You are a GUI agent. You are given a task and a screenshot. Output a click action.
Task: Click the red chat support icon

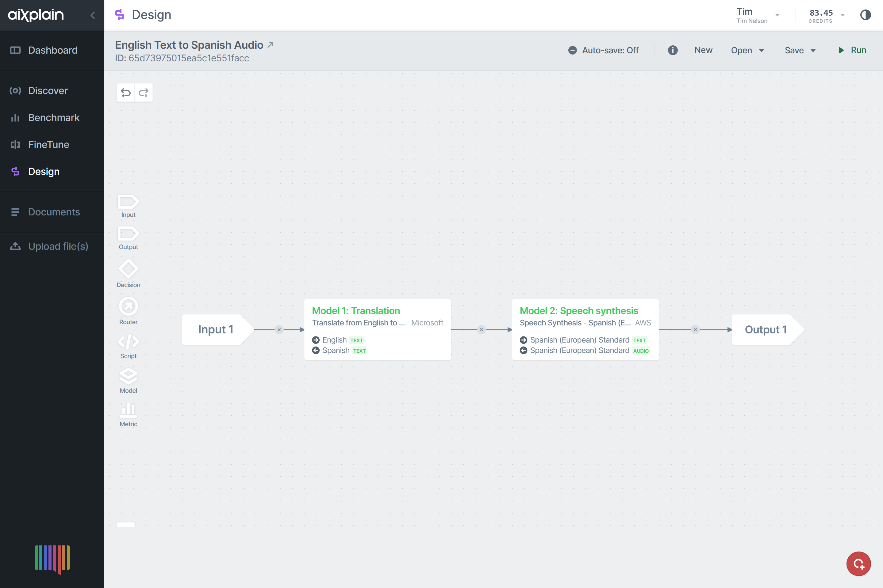[858, 563]
